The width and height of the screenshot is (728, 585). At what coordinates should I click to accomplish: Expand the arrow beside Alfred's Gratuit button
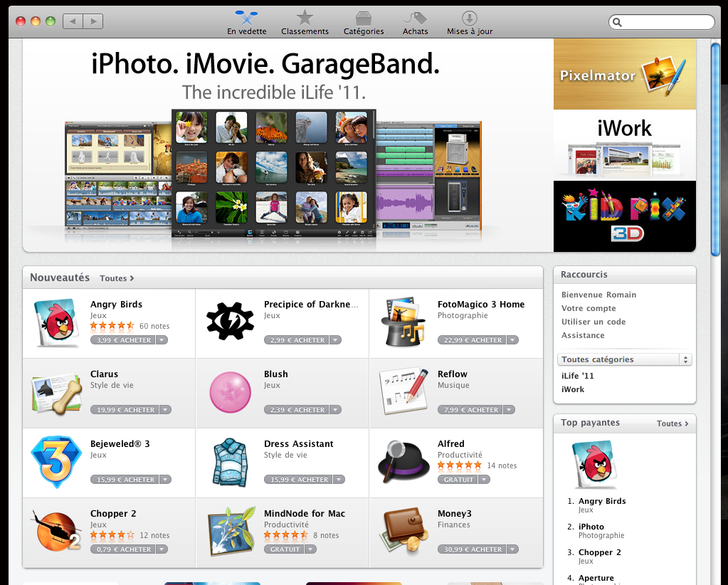(x=484, y=479)
